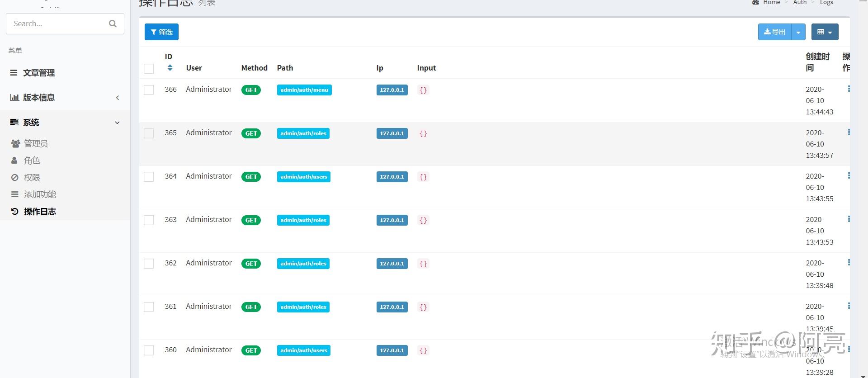Select checkbox for log row 366

point(149,90)
